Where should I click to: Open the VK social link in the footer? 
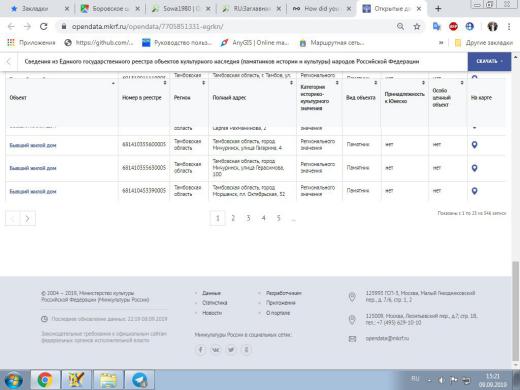216,350
